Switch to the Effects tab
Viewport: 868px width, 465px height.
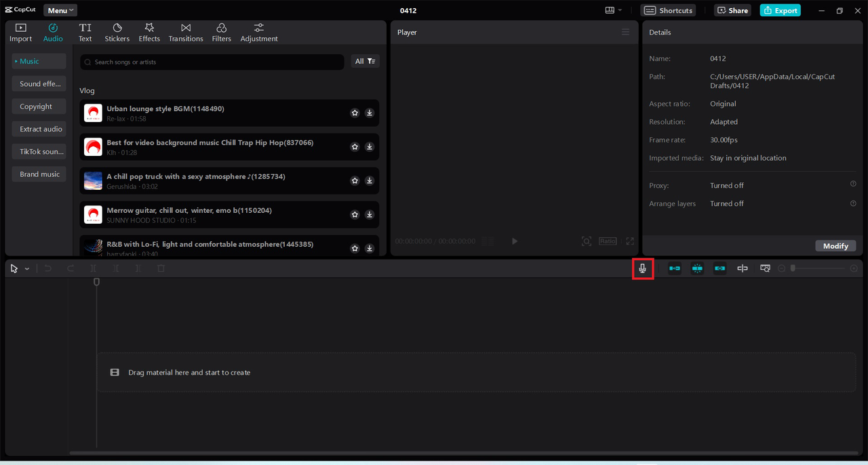149,33
